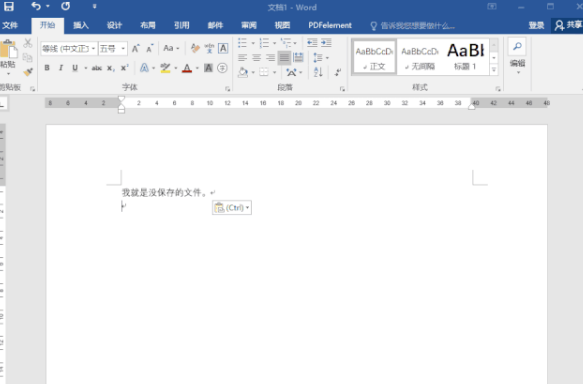Open text effects A icon
The width and height of the screenshot is (583, 384).
[x=144, y=68]
